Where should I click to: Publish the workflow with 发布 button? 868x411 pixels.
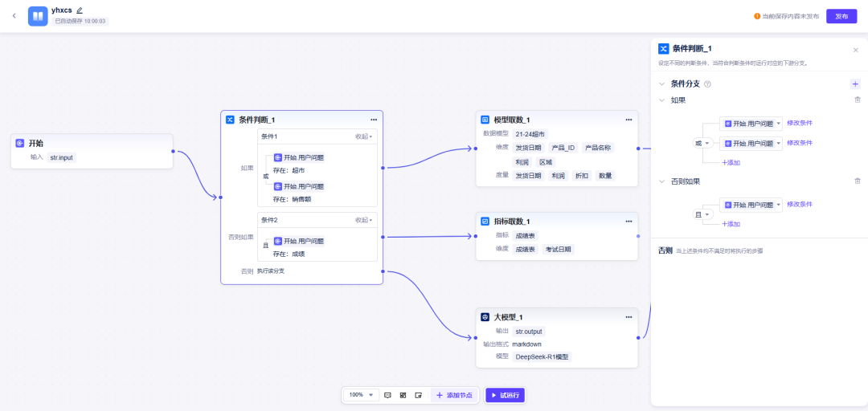(841, 16)
